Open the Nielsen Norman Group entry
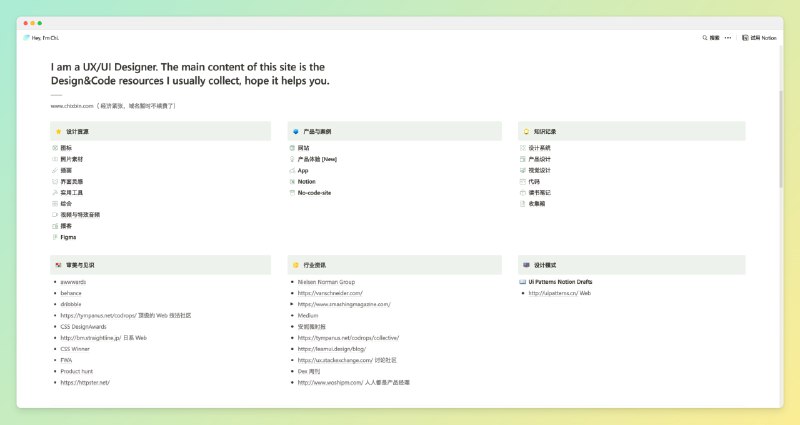This screenshot has width=800, height=425. point(326,282)
